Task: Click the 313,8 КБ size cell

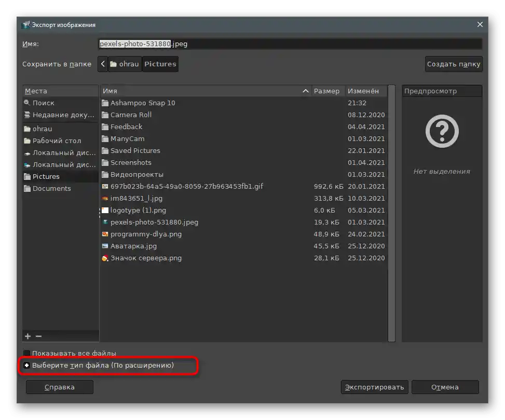Action: [329, 199]
